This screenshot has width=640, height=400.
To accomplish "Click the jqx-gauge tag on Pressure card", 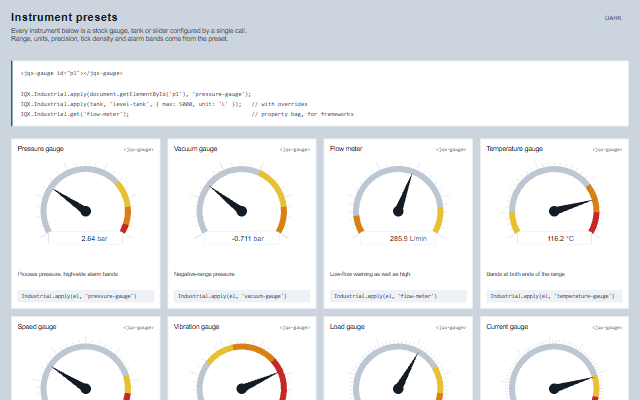I will (x=139, y=150).
